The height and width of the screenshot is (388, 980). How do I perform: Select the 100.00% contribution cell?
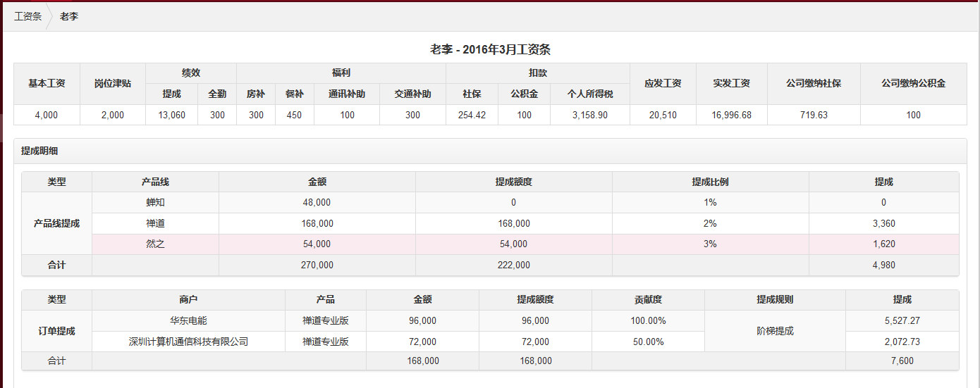tap(648, 320)
